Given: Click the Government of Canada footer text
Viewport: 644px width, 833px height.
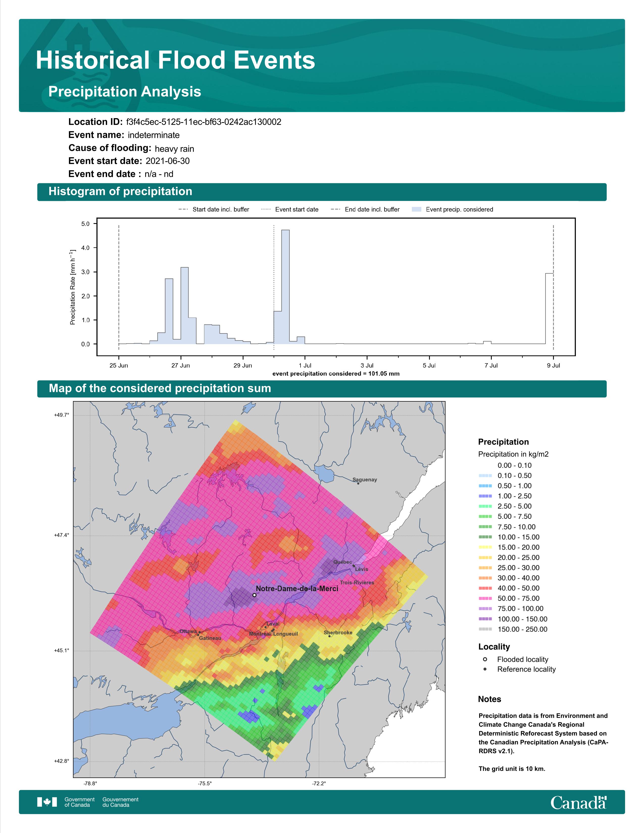Looking at the screenshot, I should [x=79, y=802].
